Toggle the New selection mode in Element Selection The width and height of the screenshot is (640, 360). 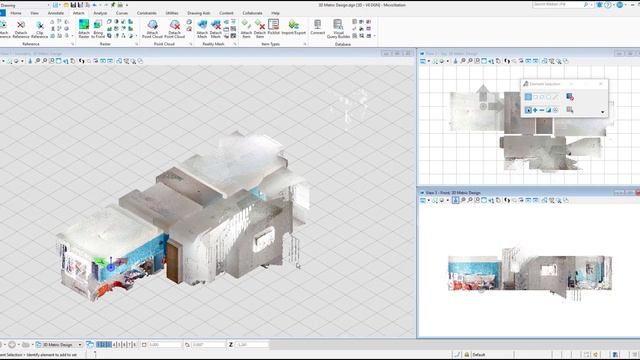click(528, 110)
